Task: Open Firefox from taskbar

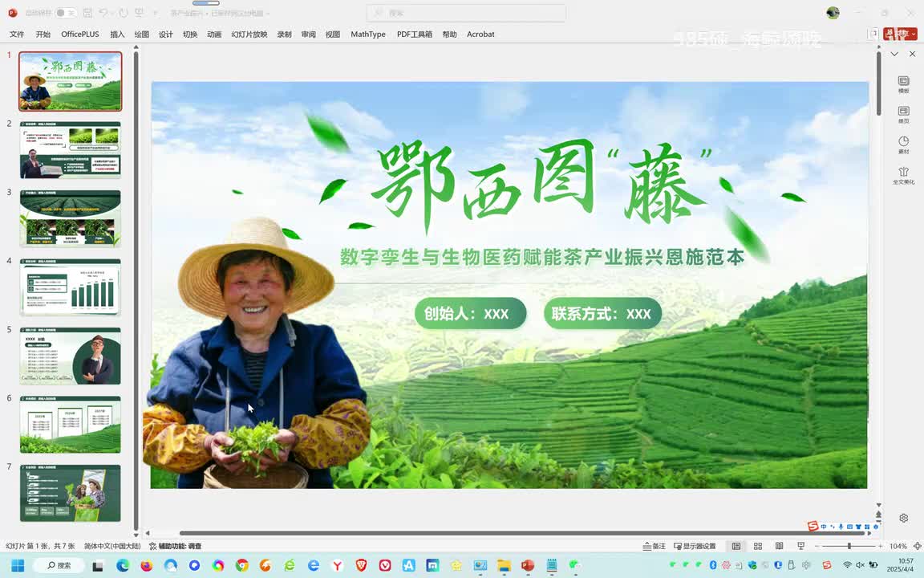Action: [x=146, y=565]
